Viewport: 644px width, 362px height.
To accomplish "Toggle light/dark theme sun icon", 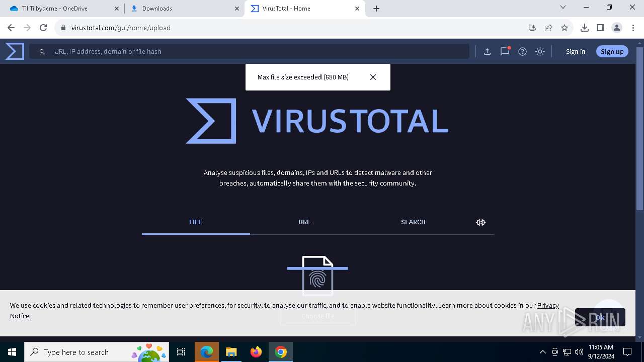I will point(540,51).
